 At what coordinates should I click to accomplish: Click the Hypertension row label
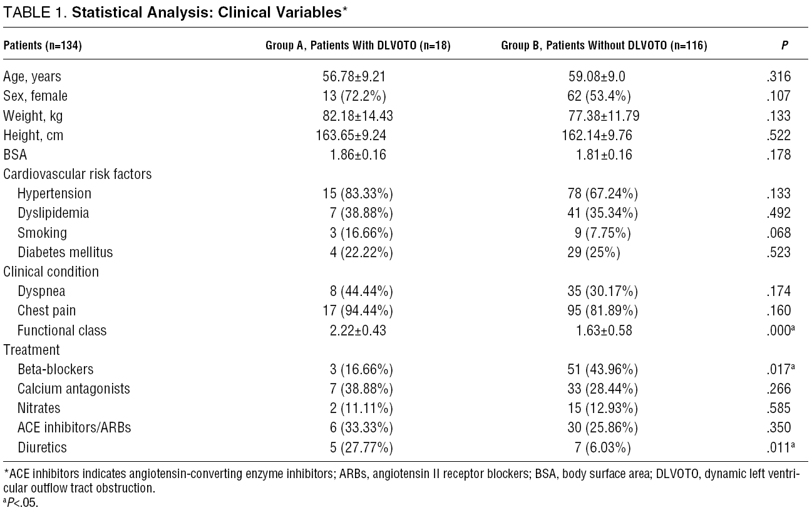coord(54,194)
